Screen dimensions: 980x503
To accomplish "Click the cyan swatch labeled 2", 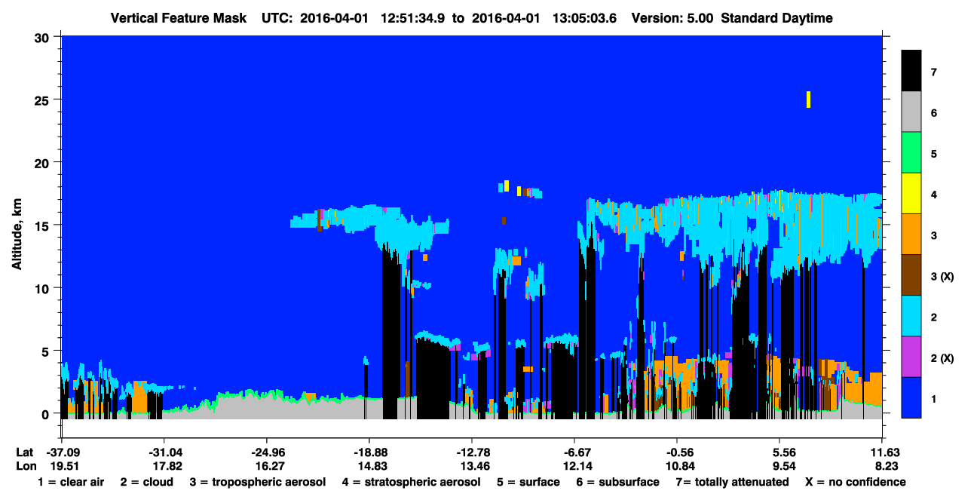I will click(911, 316).
